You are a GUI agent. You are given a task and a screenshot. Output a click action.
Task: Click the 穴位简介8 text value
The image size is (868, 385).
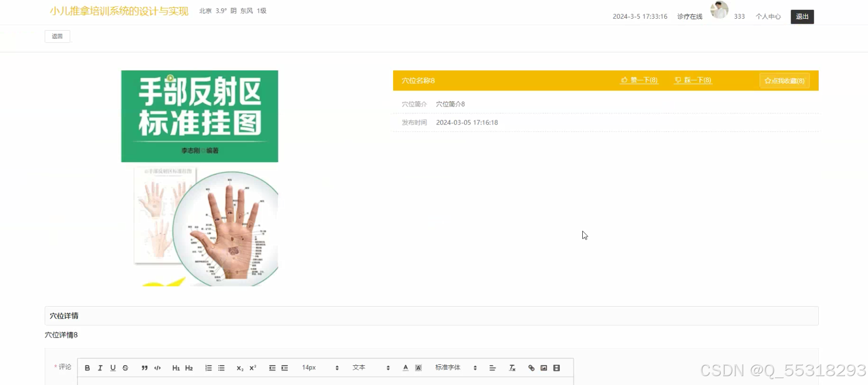point(450,104)
